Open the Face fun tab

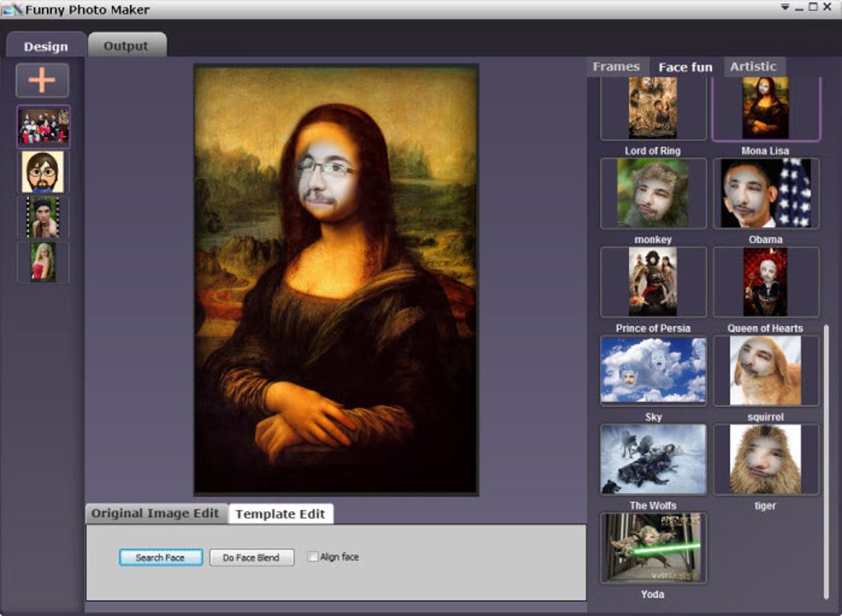coord(685,67)
